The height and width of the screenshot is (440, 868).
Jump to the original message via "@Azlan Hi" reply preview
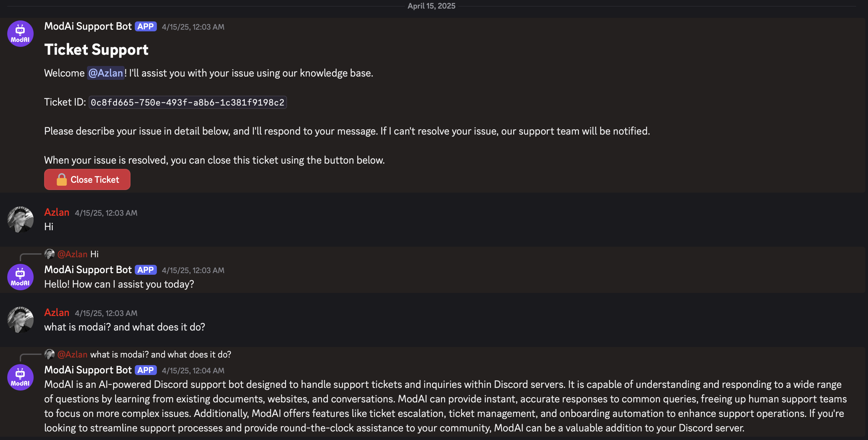coord(94,254)
